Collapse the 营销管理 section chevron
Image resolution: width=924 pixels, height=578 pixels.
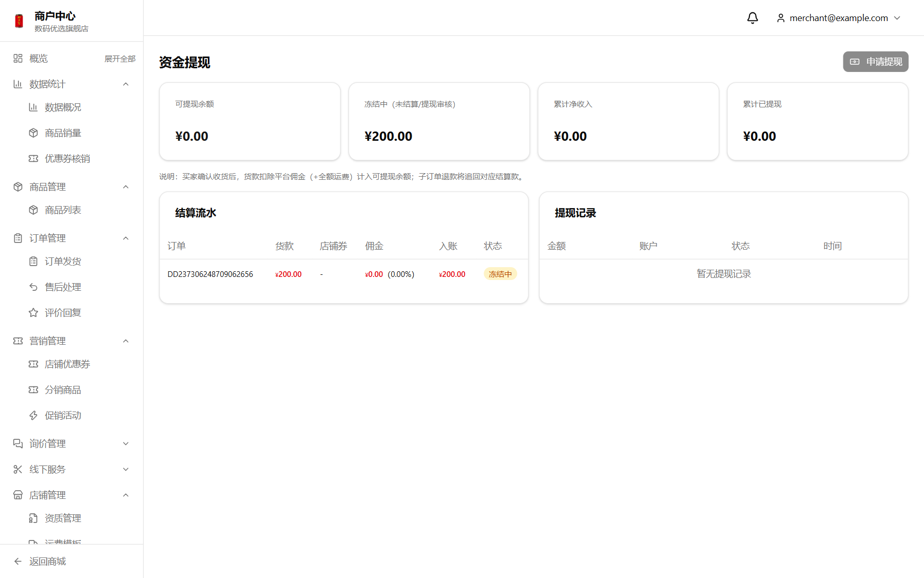pyautogui.click(x=126, y=341)
